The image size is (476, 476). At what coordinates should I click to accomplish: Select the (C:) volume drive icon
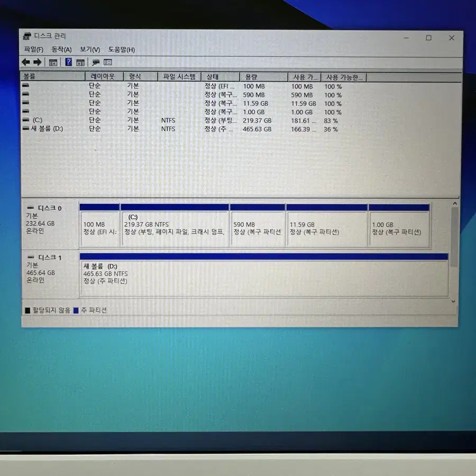26,120
